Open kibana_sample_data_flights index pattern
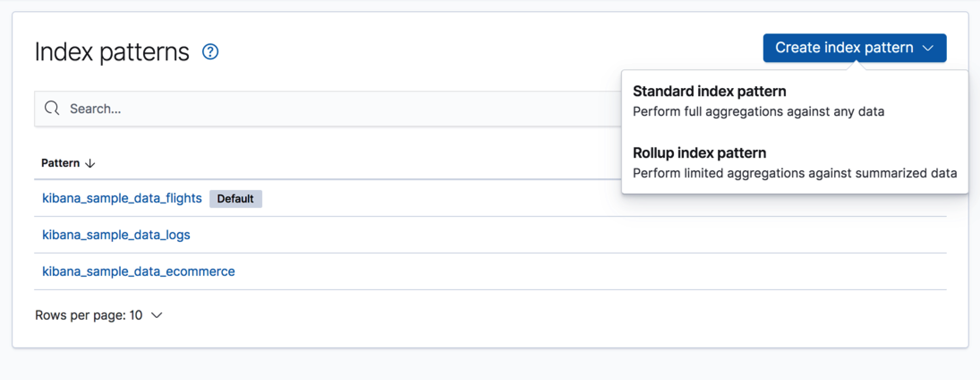Image resolution: width=980 pixels, height=380 pixels. pos(122,198)
